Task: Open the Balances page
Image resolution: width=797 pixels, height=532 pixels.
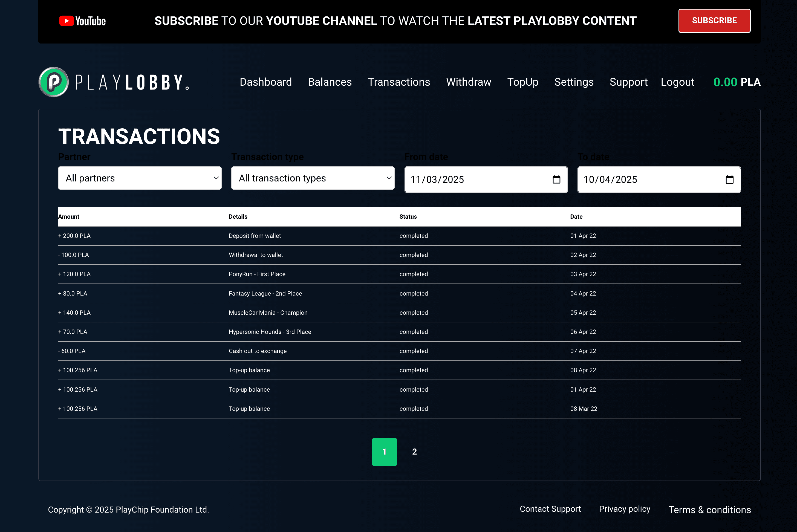Action: tap(330, 82)
